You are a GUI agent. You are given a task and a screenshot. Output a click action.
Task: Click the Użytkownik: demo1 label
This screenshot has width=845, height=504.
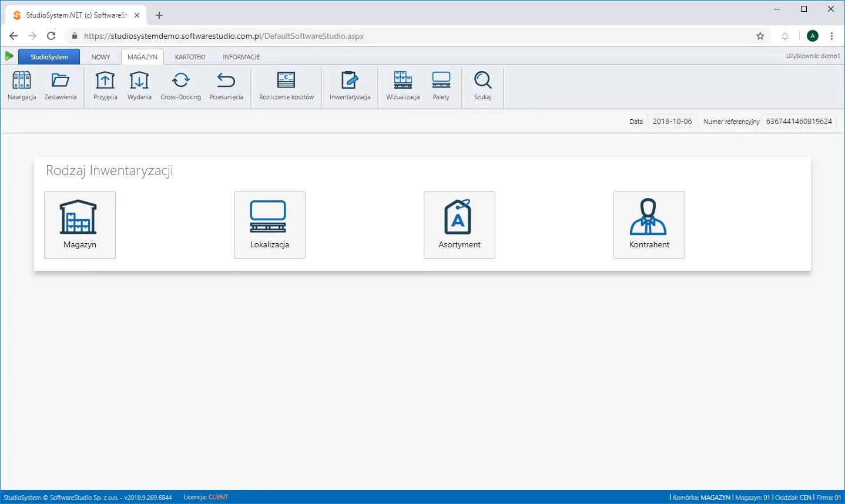coord(813,56)
